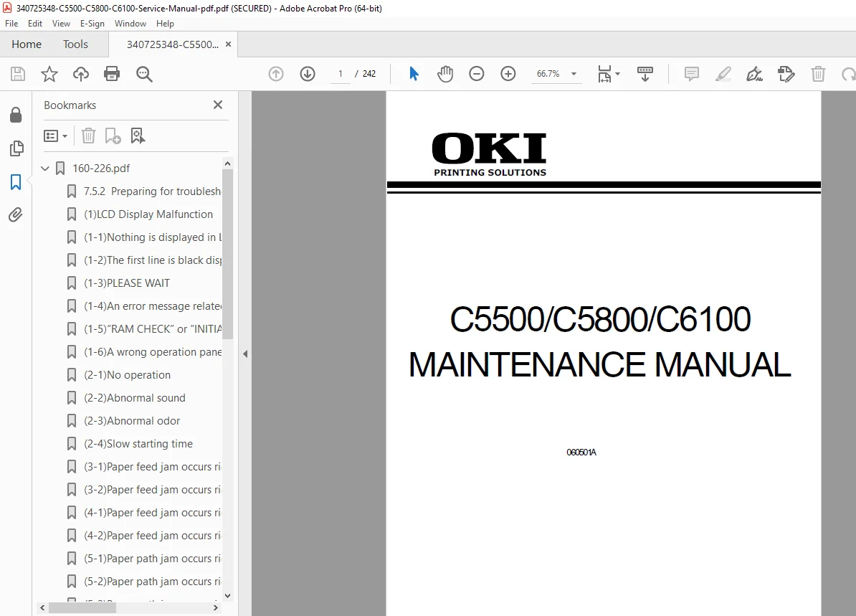856x616 pixels.
Task: Collapse the 160-226.pdf bookmark tree
Action: tap(45, 169)
